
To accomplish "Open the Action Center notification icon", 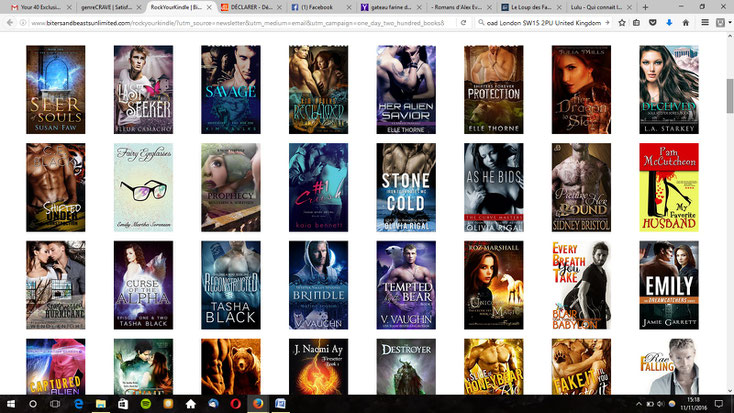I will pyautogui.click(x=719, y=404).
